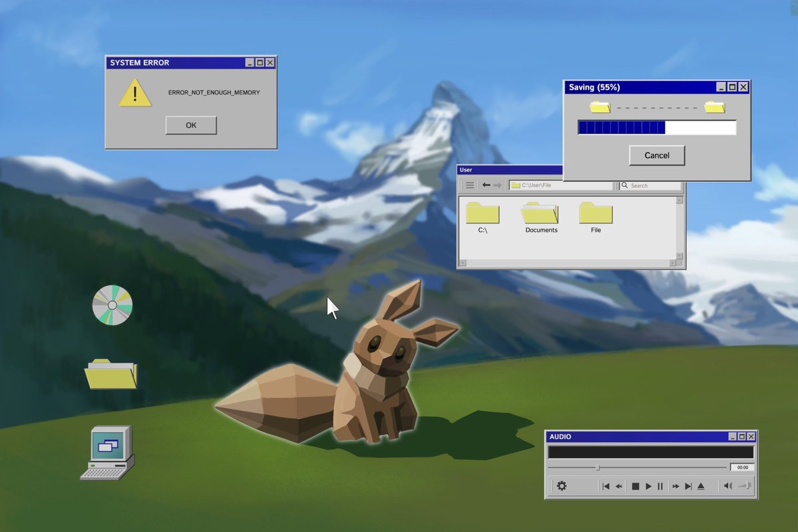
Task: Click the SYSTEM ERROR title bar
Action: (191, 63)
